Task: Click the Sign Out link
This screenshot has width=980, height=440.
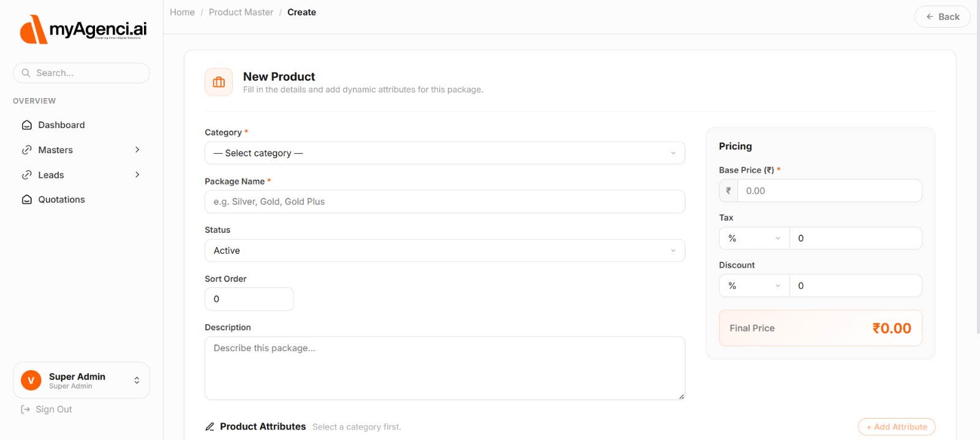Action: point(53,409)
